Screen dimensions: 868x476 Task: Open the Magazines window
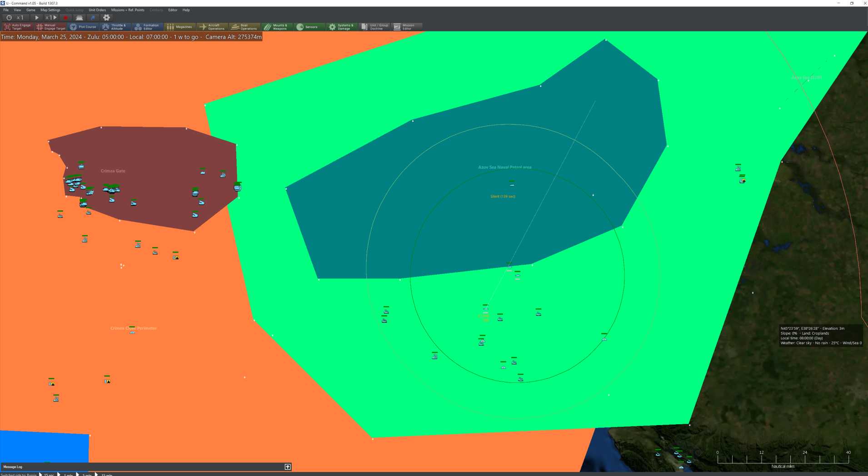[180, 27]
